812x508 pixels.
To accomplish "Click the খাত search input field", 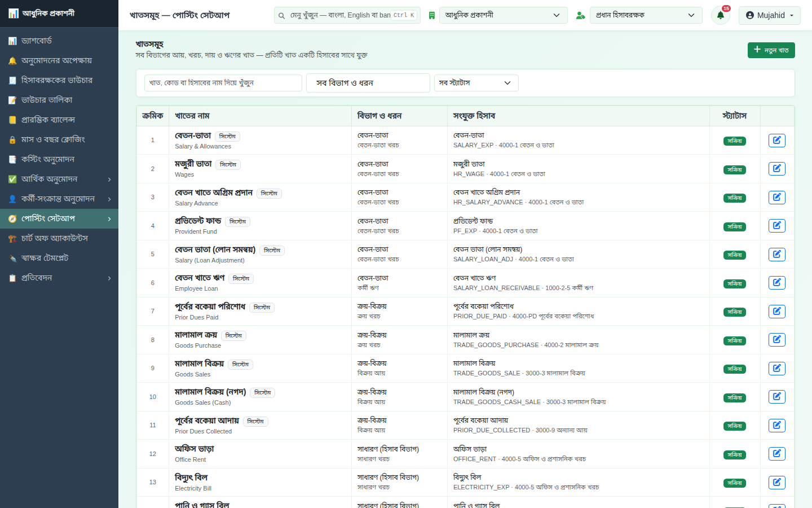I will (223, 83).
